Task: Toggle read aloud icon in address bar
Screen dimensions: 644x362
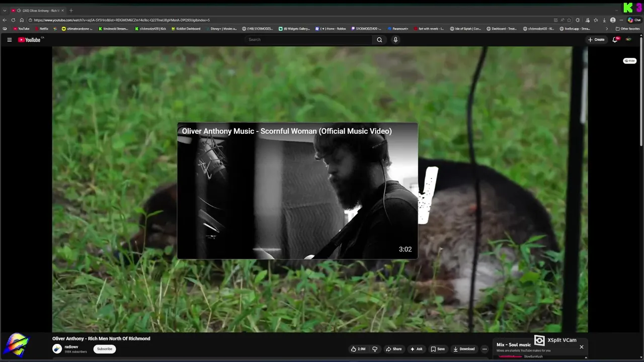Action: pyautogui.click(x=562, y=20)
